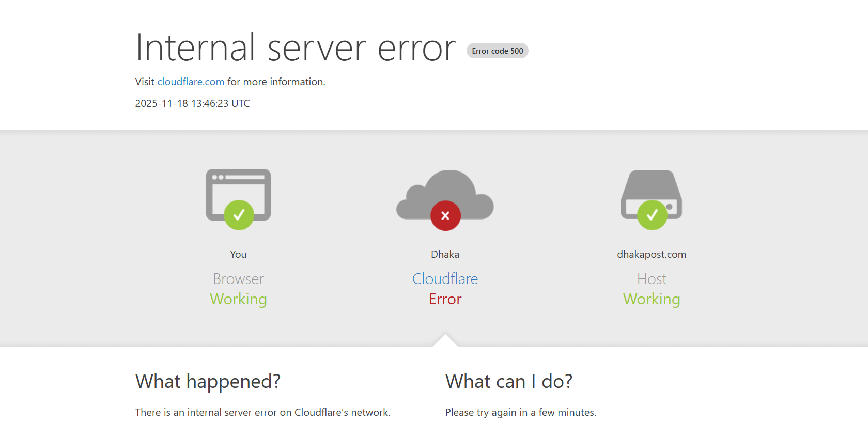Screen dimensions: 868x438
Task: Click the Dhaka location label
Action: click(x=445, y=254)
